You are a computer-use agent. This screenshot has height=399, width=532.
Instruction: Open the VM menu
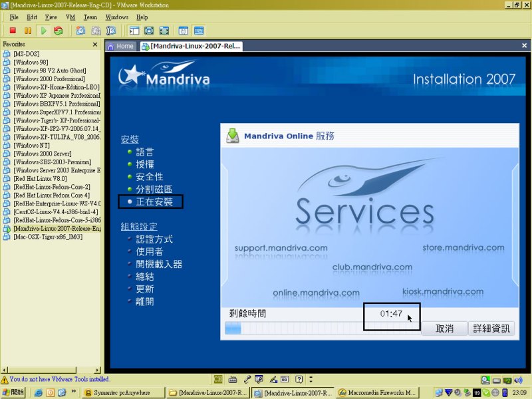(70, 17)
